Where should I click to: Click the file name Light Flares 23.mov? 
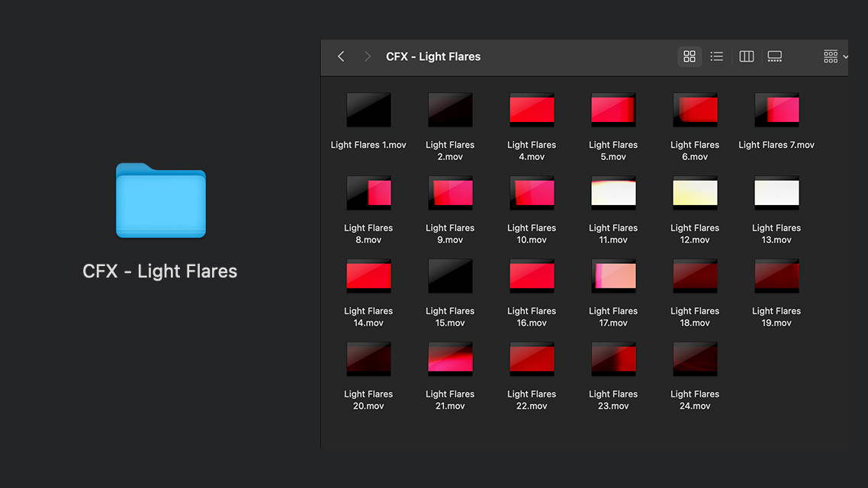613,400
